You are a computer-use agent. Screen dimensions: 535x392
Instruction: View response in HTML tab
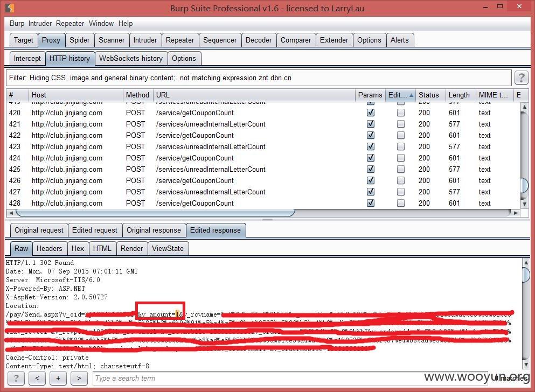(x=102, y=248)
